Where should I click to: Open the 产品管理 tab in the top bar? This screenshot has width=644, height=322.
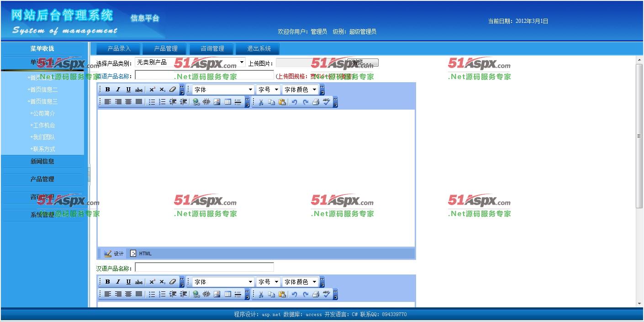(x=165, y=48)
